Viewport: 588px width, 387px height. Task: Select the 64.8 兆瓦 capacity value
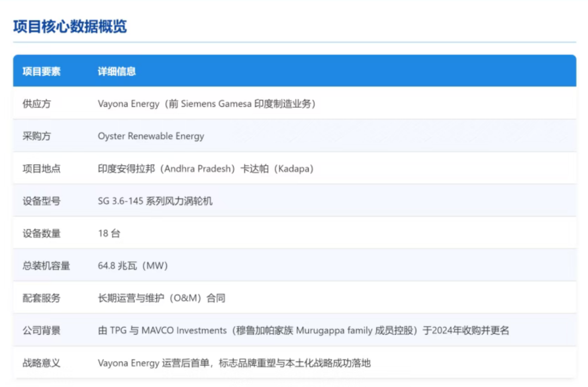133,266
